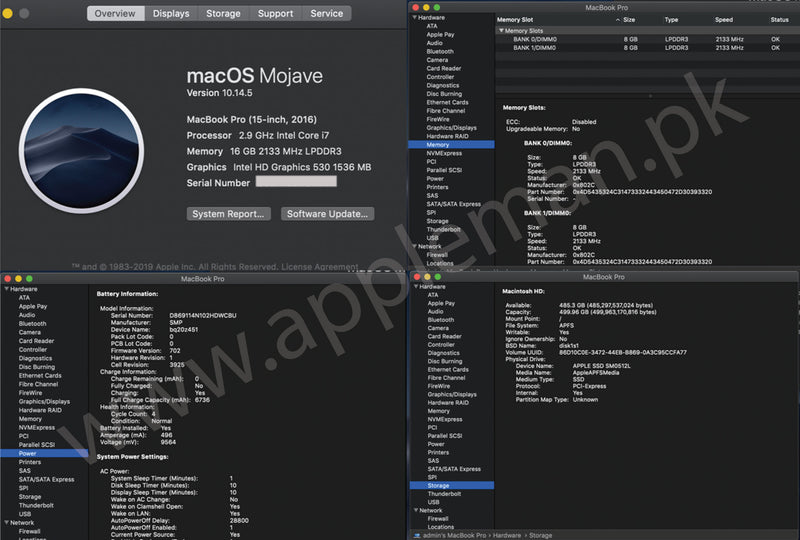The height and width of the screenshot is (540, 800).
Task: Click the macOS Mojave desert logo image
Action: (82, 151)
